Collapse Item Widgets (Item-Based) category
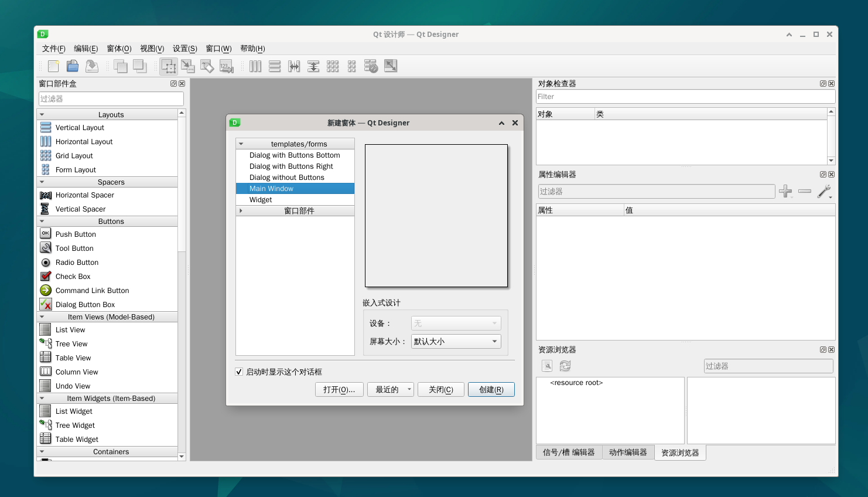 (x=42, y=399)
